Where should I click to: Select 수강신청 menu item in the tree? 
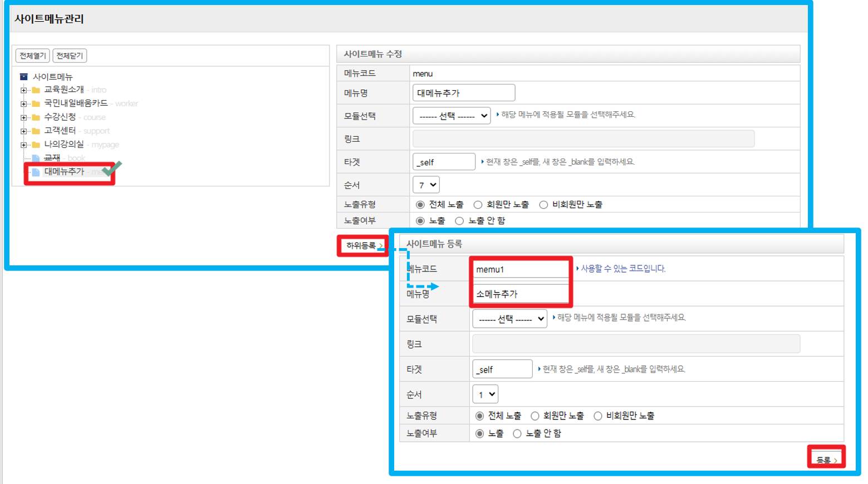point(60,117)
